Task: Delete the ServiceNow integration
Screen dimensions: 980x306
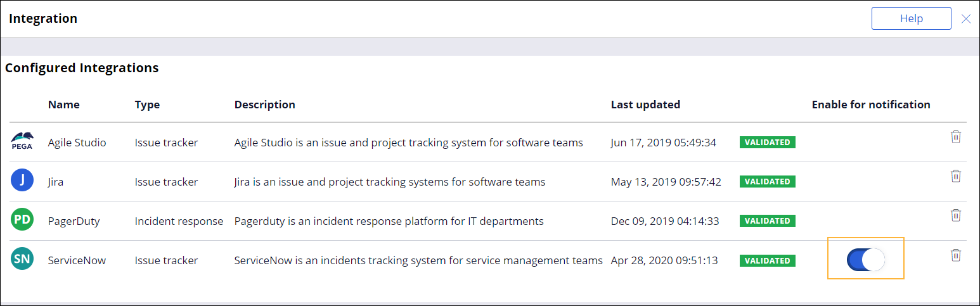Action: (x=956, y=255)
